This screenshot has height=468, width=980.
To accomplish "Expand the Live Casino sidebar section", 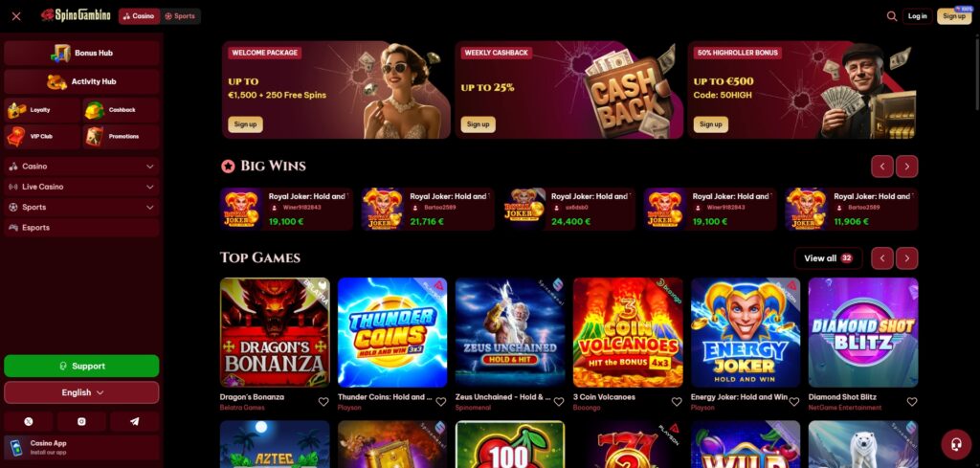I will tap(81, 187).
